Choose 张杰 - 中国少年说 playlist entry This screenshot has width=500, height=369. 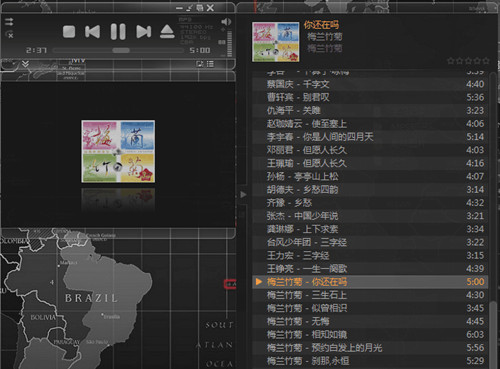370,216
